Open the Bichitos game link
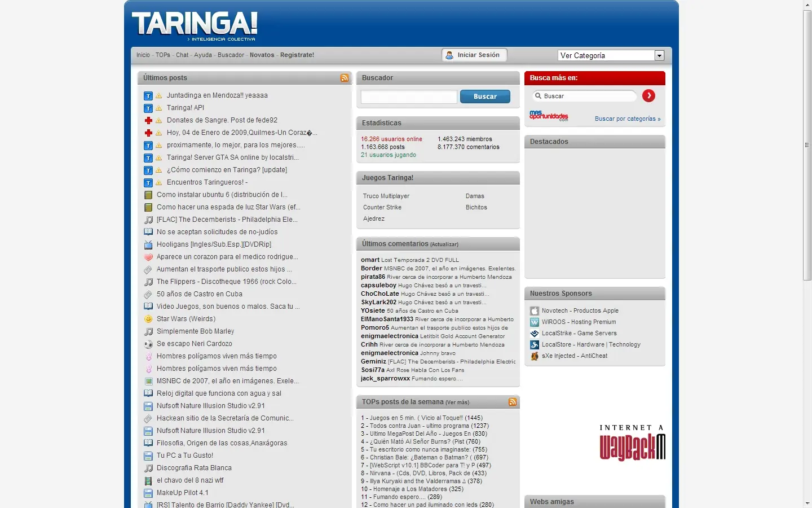 coord(476,207)
